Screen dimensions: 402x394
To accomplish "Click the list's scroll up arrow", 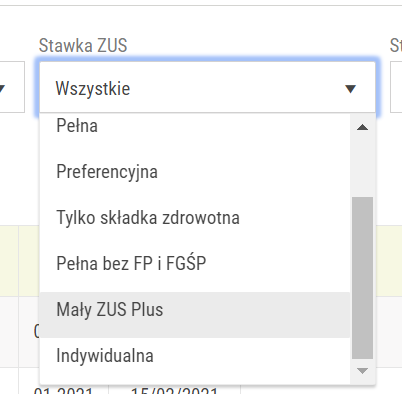I will 362,127.
